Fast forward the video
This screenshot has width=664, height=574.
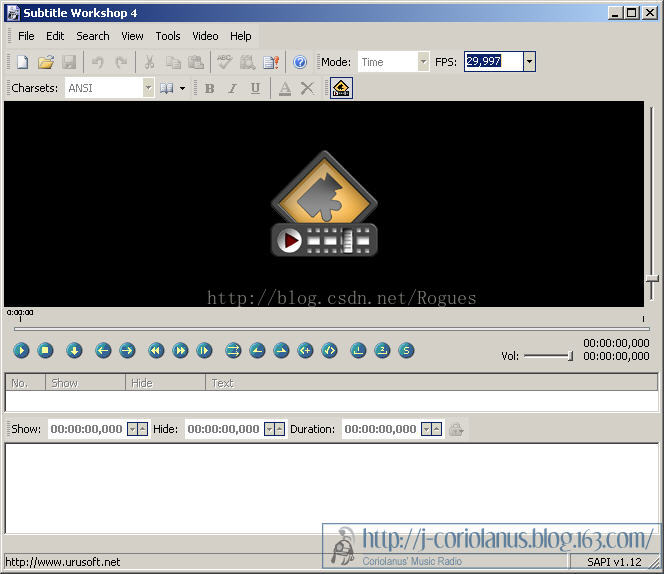tap(180, 350)
